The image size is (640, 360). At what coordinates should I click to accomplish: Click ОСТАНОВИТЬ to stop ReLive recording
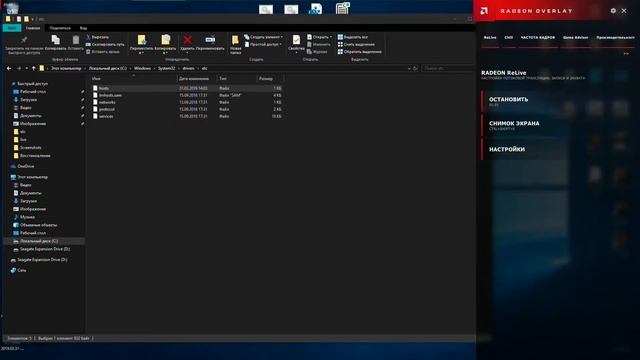click(509, 101)
